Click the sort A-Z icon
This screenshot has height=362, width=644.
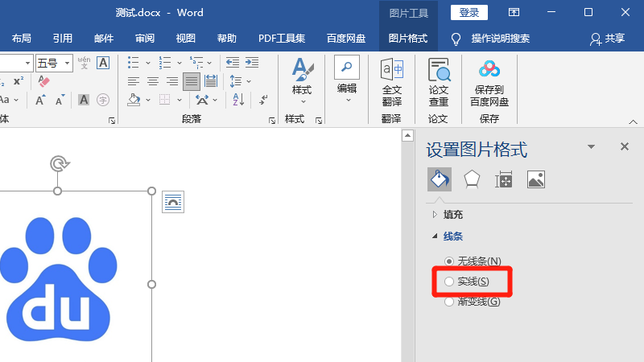click(238, 100)
